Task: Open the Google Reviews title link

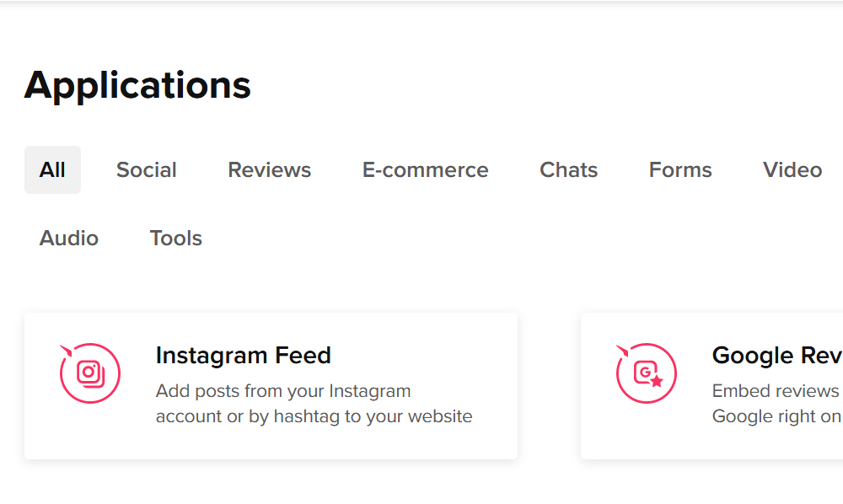Action: pos(776,356)
